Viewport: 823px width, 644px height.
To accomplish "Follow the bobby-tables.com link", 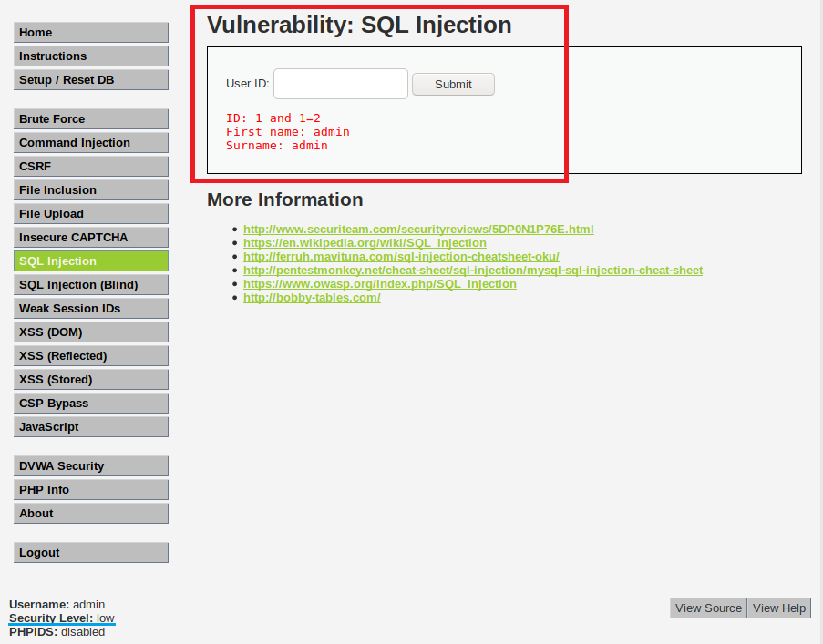I will click(312, 298).
